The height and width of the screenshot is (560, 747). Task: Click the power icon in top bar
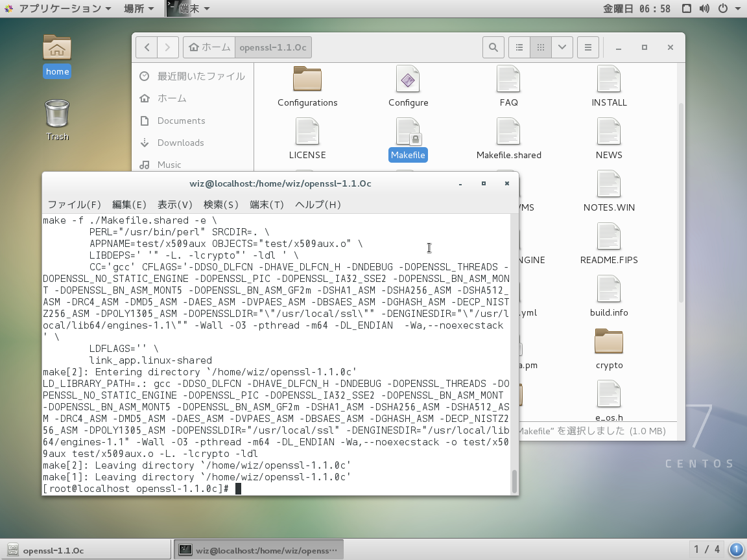coord(723,8)
